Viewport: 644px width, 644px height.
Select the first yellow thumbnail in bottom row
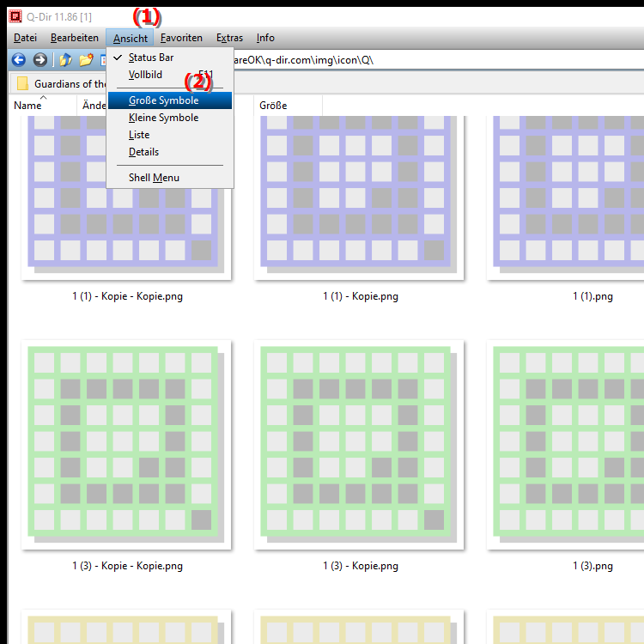click(126, 627)
